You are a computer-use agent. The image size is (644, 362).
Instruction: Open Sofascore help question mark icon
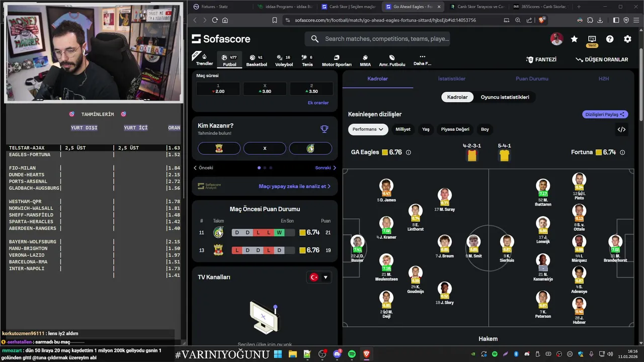(610, 39)
